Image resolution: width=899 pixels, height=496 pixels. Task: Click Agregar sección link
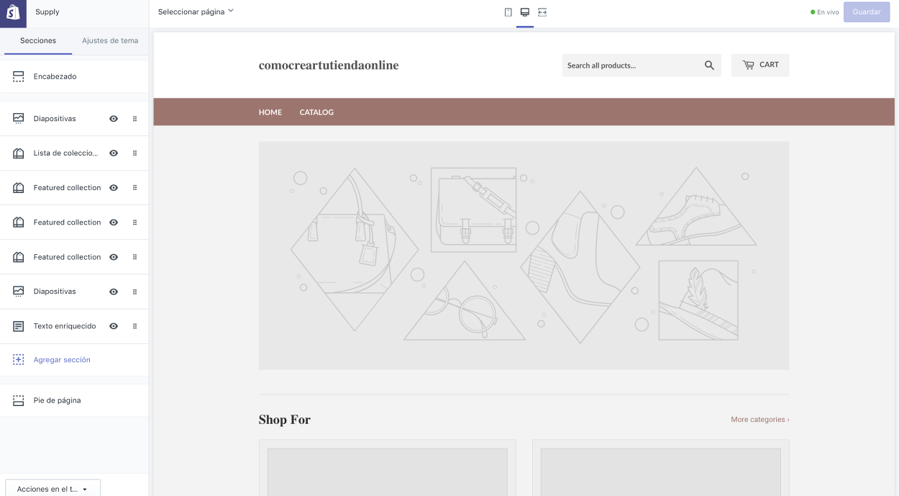pos(61,360)
